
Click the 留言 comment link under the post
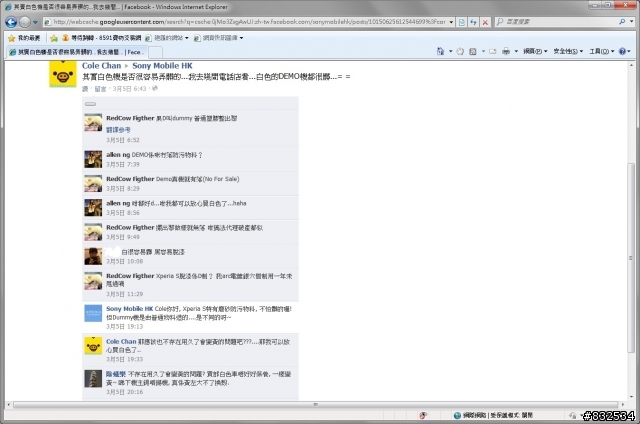(100, 89)
